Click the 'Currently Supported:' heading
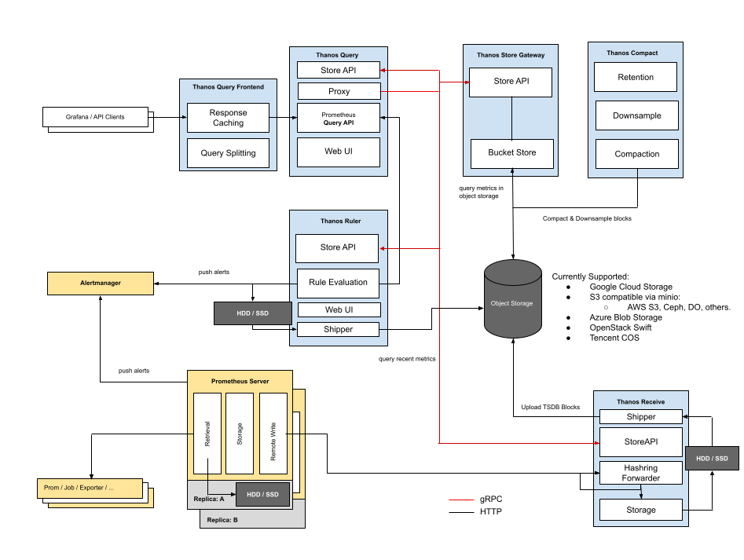Image resolution: width=744 pixels, height=560 pixels. coord(590,276)
